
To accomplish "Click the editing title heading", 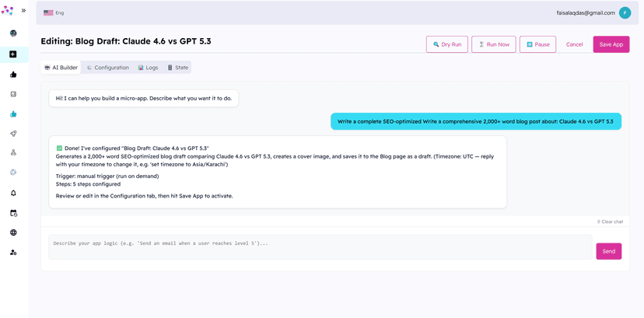I will click(126, 41).
